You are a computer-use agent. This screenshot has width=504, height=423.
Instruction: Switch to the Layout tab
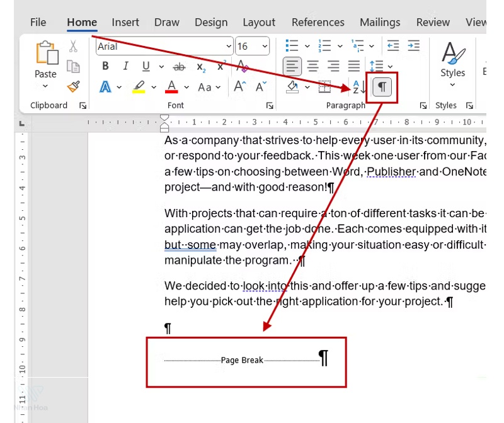259,22
